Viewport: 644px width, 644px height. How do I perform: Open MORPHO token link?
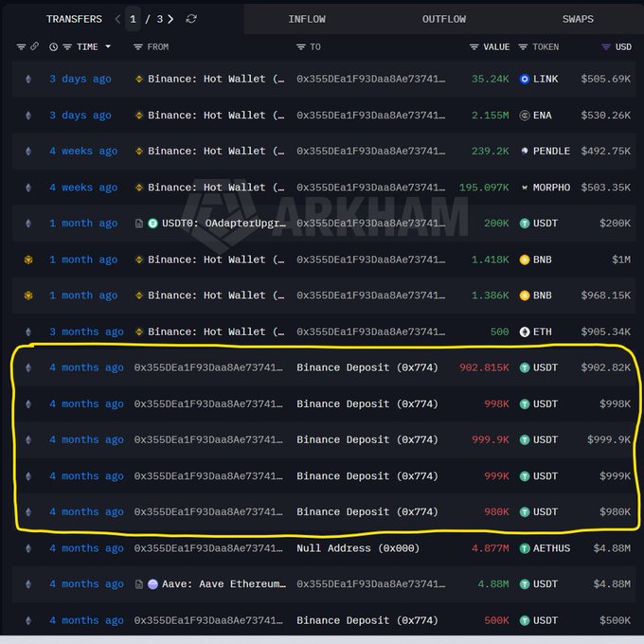[x=551, y=188]
